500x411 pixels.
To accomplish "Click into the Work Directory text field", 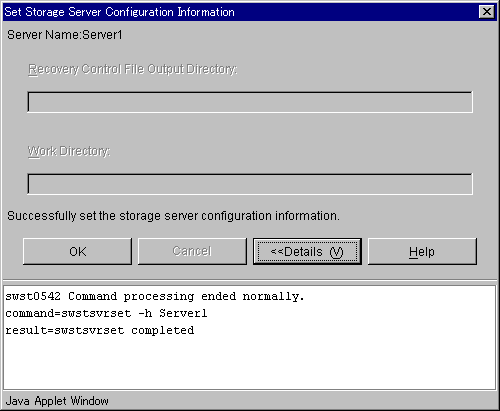I will click(x=250, y=184).
